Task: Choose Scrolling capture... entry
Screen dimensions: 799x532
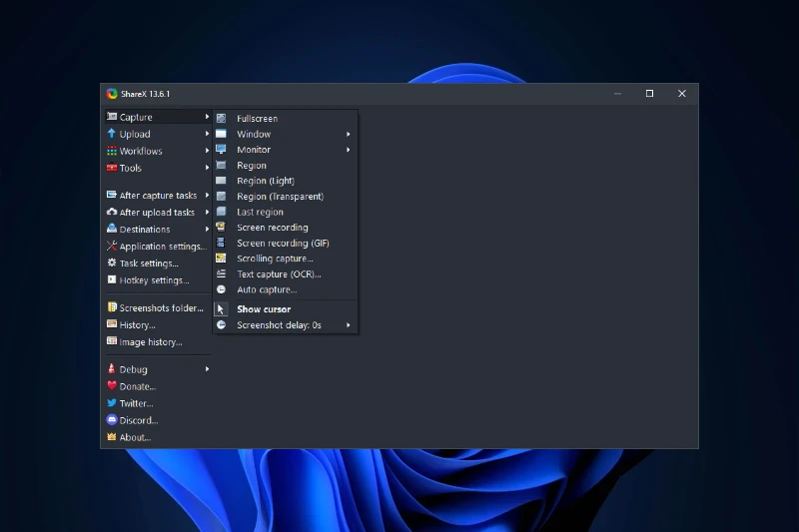Action: [x=286, y=259]
